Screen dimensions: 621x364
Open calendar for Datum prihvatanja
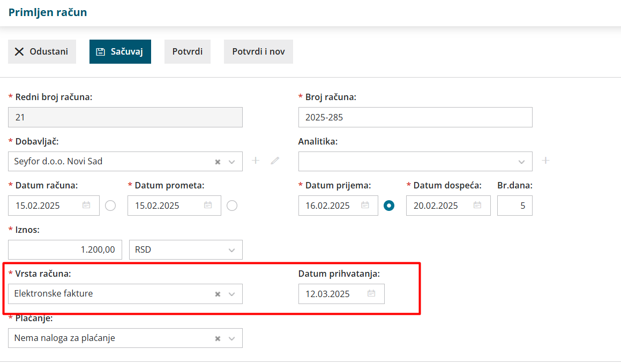pyautogui.click(x=371, y=293)
